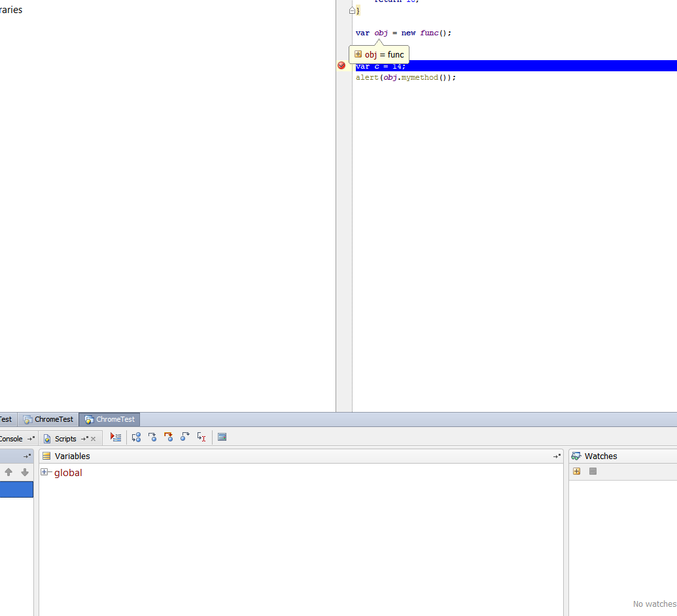Select the highlighted frame in Frames list

click(x=16, y=490)
